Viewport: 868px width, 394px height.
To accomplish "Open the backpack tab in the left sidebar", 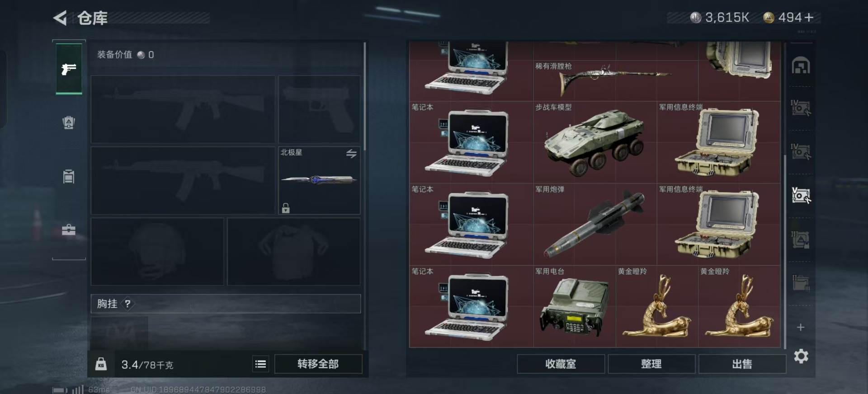I will click(x=69, y=122).
